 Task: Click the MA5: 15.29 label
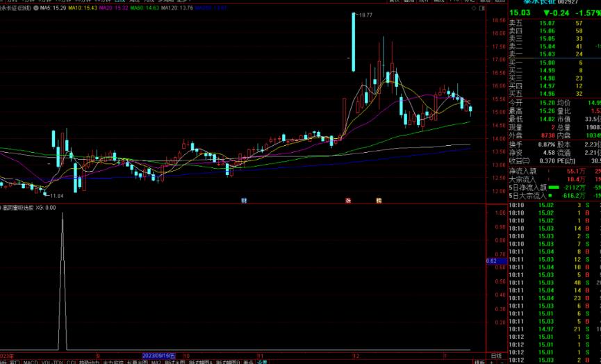coord(53,8)
